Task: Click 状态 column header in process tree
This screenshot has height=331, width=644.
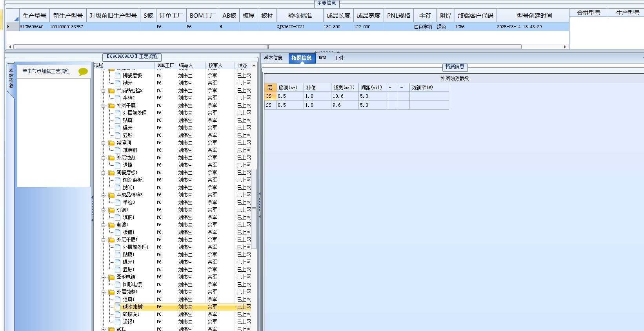Action: (x=243, y=65)
